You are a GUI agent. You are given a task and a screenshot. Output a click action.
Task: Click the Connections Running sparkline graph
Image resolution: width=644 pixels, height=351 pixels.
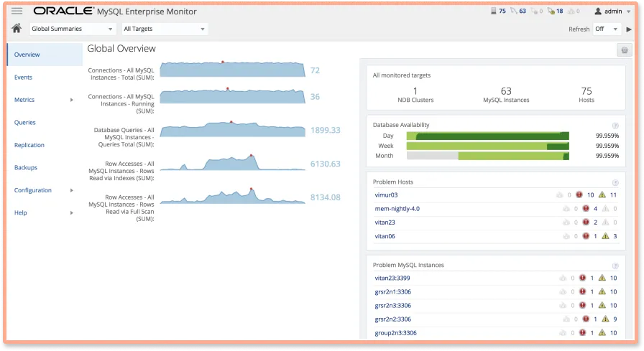point(232,95)
